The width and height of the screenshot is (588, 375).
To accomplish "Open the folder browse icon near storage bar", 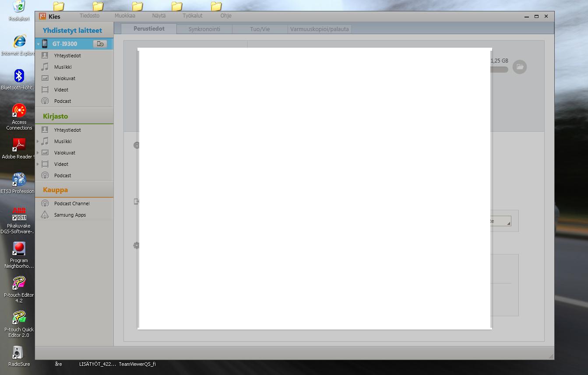I will pyautogui.click(x=520, y=67).
